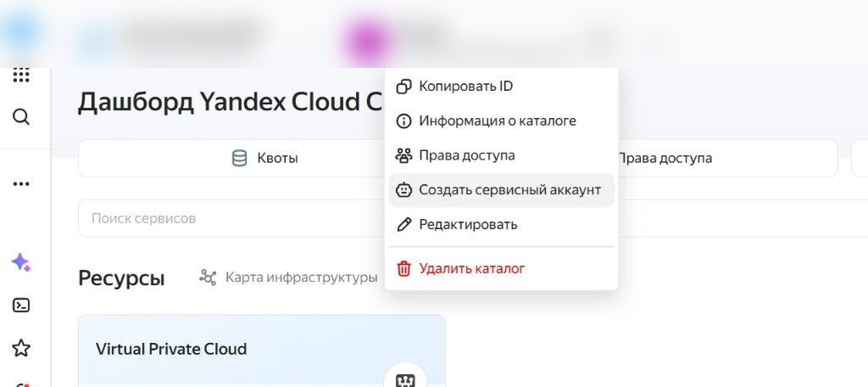
Task: Click the Ресурсы heading
Action: click(121, 278)
